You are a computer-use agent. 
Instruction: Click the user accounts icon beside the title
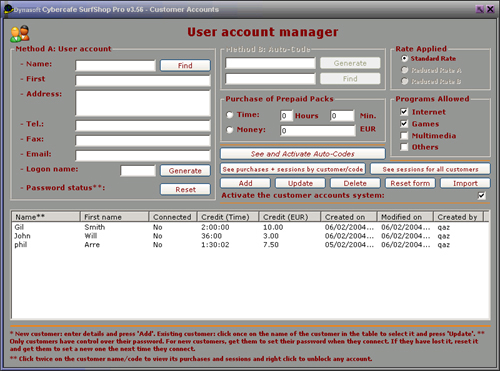coord(20,33)
